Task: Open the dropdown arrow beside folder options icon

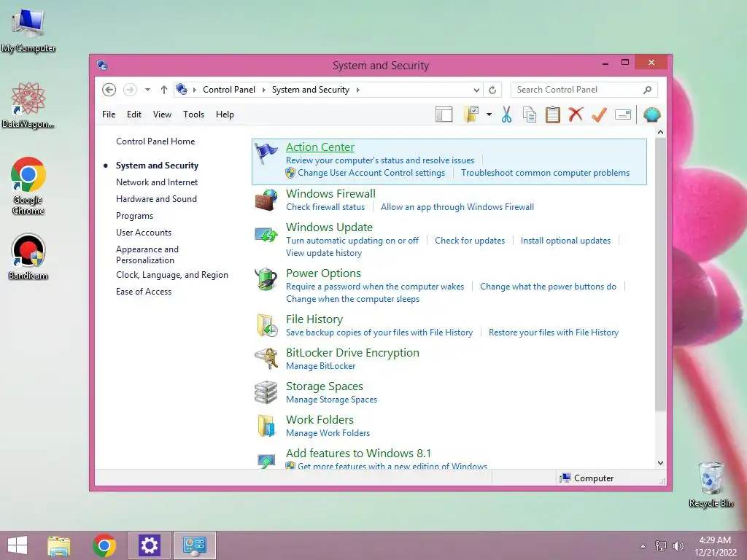Action: pos(489,114)
